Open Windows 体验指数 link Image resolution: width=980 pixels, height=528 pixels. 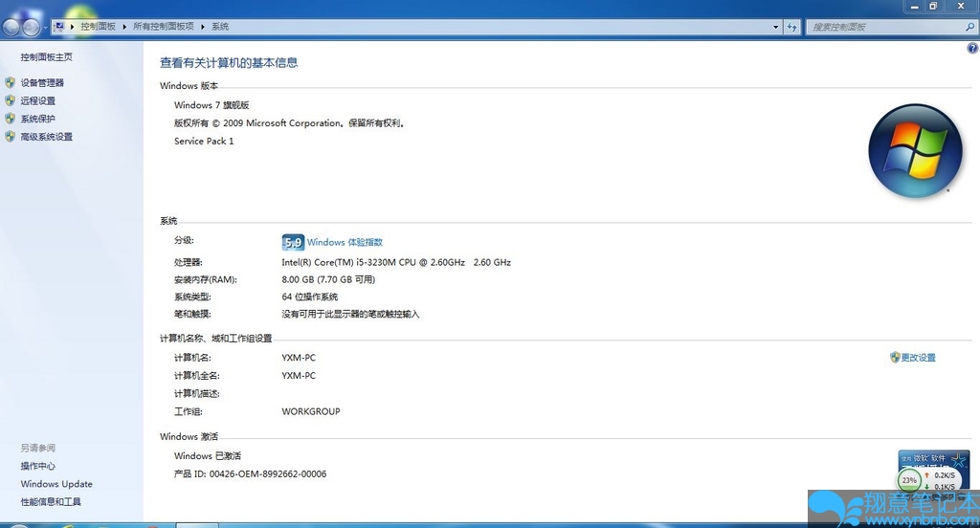345,242
